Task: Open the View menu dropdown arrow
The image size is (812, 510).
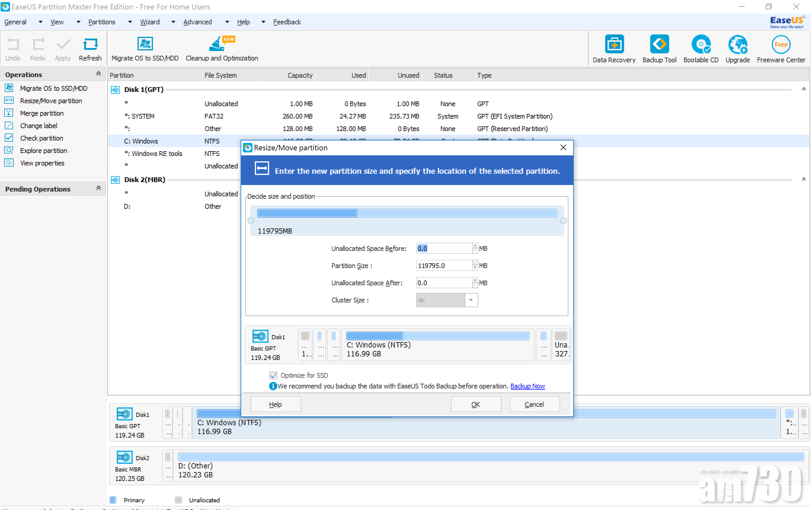Action: tap(78, 22)
